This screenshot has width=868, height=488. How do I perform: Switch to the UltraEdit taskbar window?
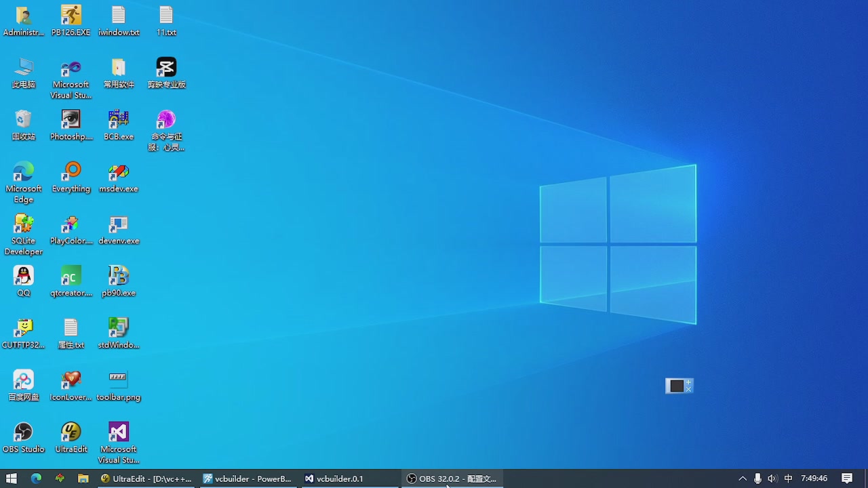tap(146, 479)
